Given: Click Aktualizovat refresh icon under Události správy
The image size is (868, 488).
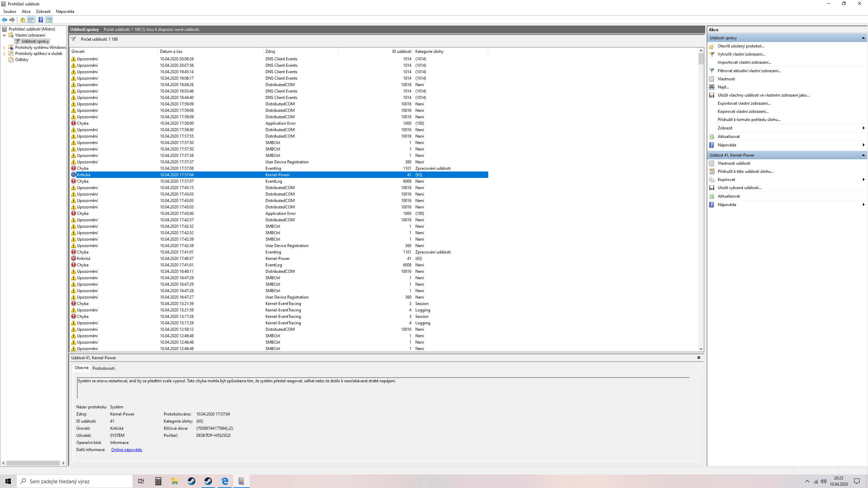Looking at the screenshot, I should coord(712,137).
